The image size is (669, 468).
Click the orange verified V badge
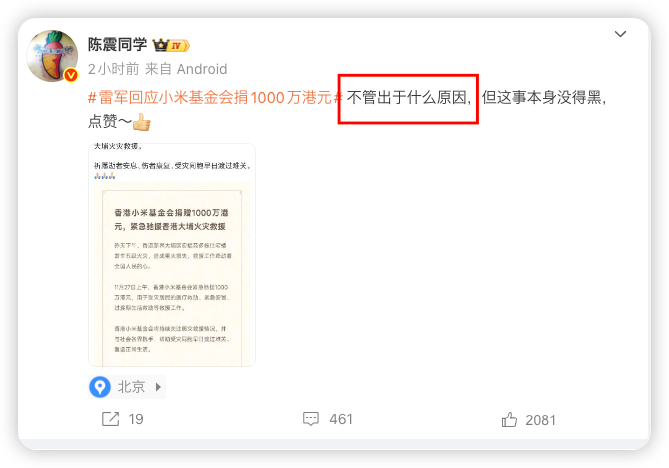[71, 75]
